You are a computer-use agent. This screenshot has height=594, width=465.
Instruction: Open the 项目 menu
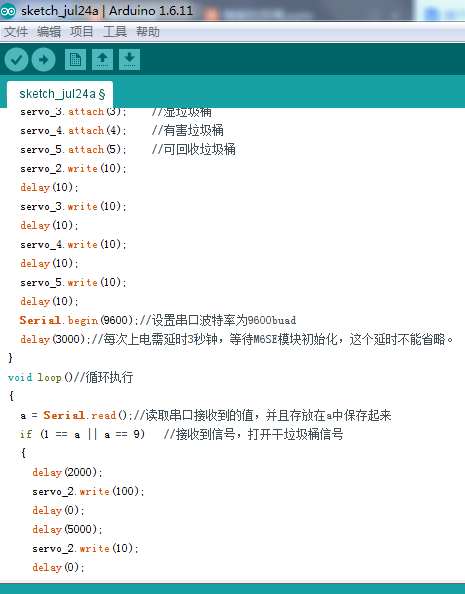pyautogui.click(x=81, y=31)
